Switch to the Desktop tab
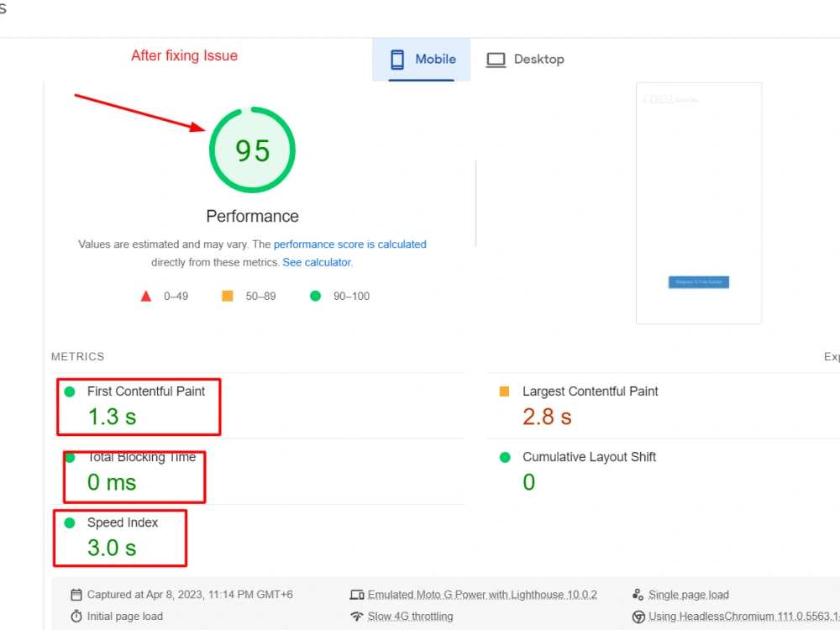The height and width of the screenshot is (630, 840). click(525, 60)
